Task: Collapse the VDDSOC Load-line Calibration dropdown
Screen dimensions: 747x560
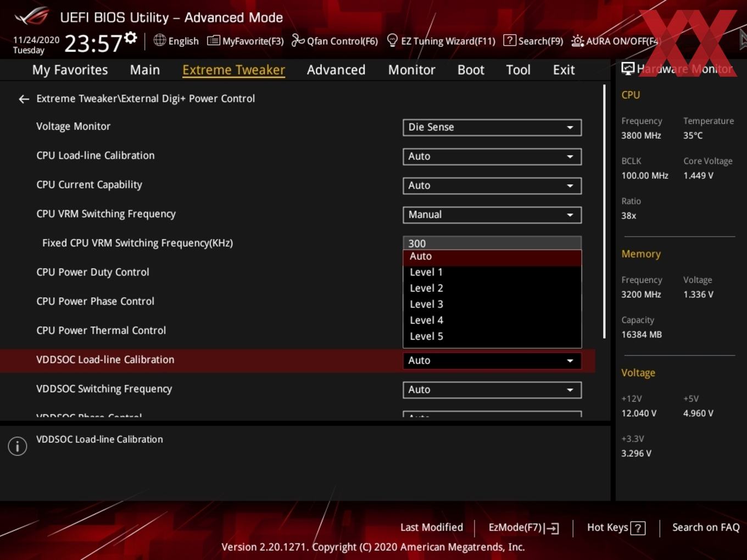Action: click(492, 361)
